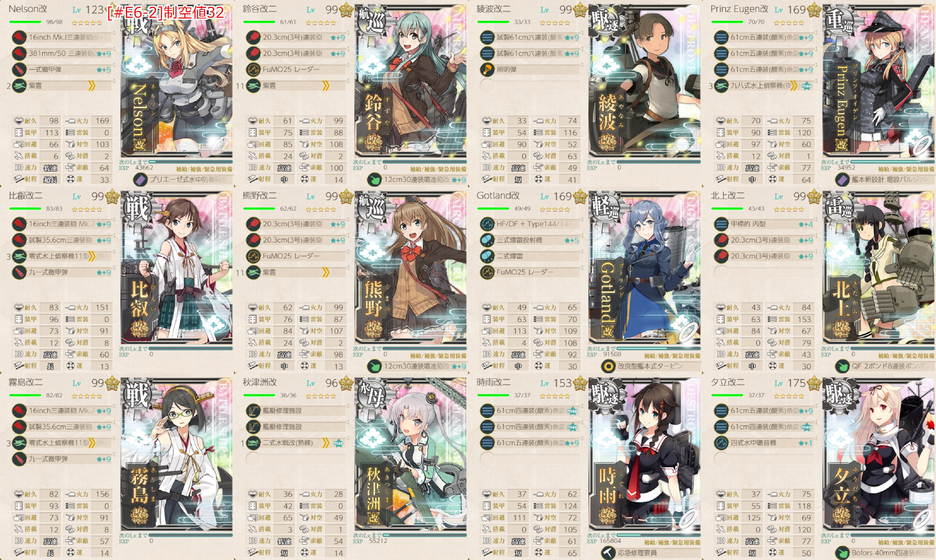The image size is (936, 560).
Task: Click the wrench icon next to 応急修理要員
Action: [x=608, y=553]
